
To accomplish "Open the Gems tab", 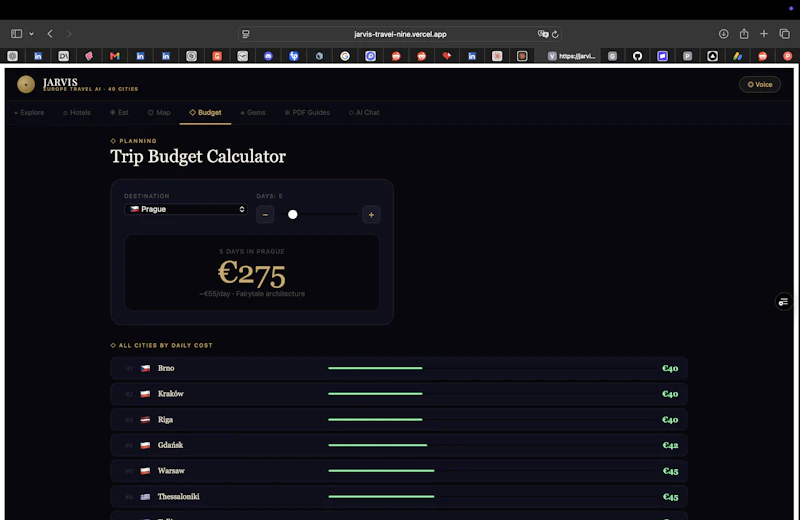I will (x=253, y=112).
